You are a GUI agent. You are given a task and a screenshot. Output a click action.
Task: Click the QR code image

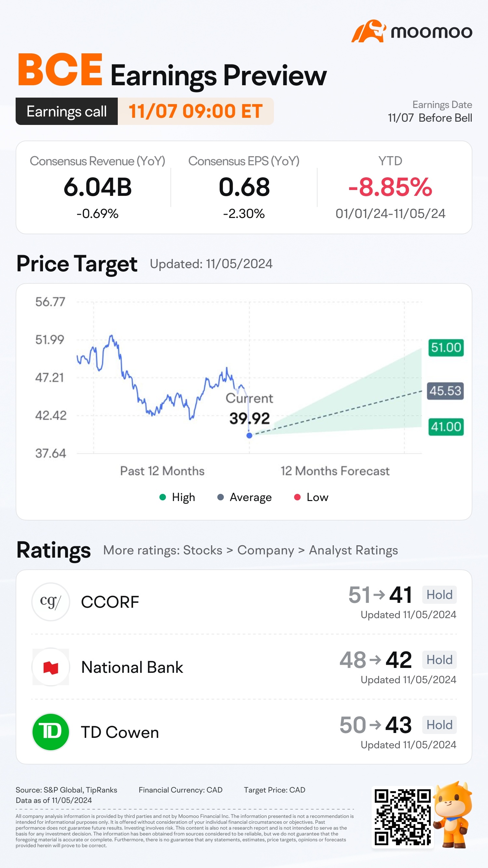tap(402, 817)
